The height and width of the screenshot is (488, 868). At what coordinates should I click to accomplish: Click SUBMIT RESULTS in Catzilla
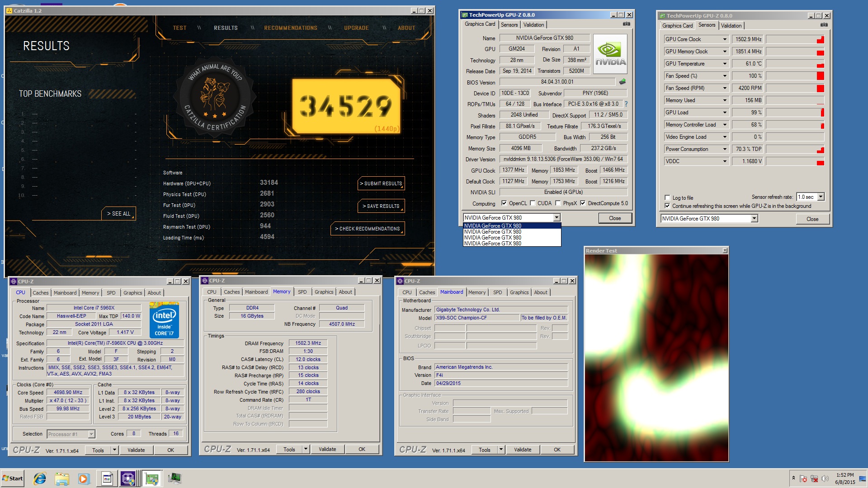pos(381,183)
